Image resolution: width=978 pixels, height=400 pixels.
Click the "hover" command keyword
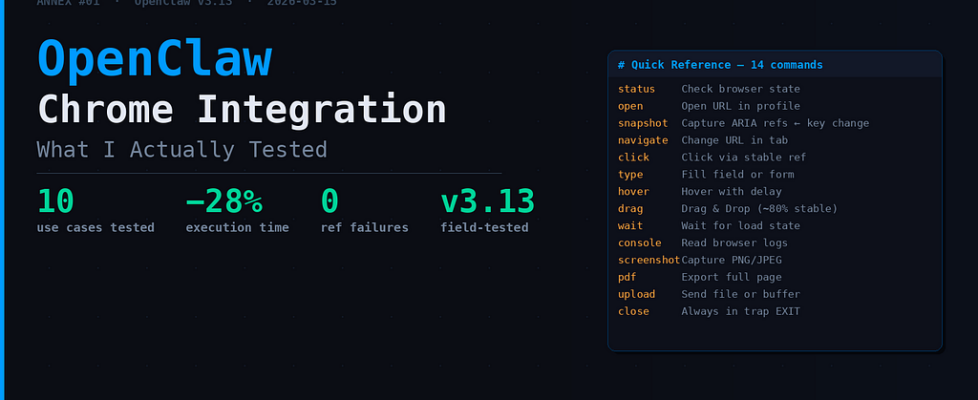(x=633, y=191)
